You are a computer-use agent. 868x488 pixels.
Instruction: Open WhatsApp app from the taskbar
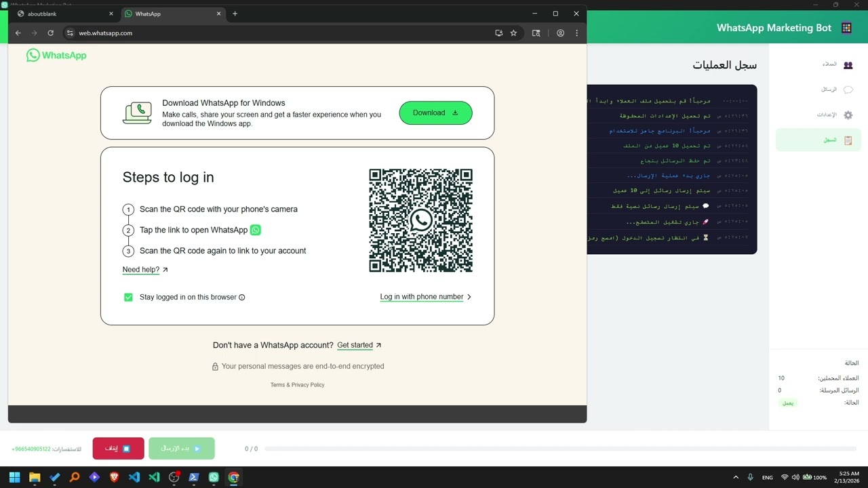pyautogui.click(x=214, y=477)
